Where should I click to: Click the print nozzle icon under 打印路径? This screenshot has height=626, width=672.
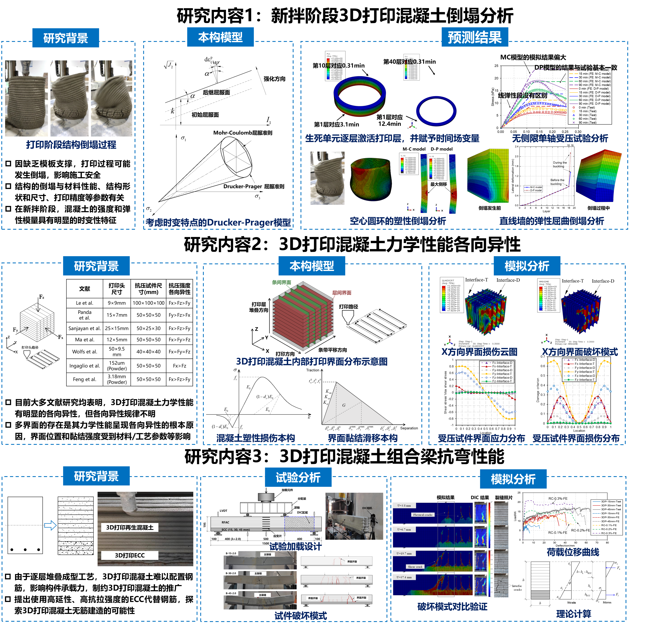348,317
